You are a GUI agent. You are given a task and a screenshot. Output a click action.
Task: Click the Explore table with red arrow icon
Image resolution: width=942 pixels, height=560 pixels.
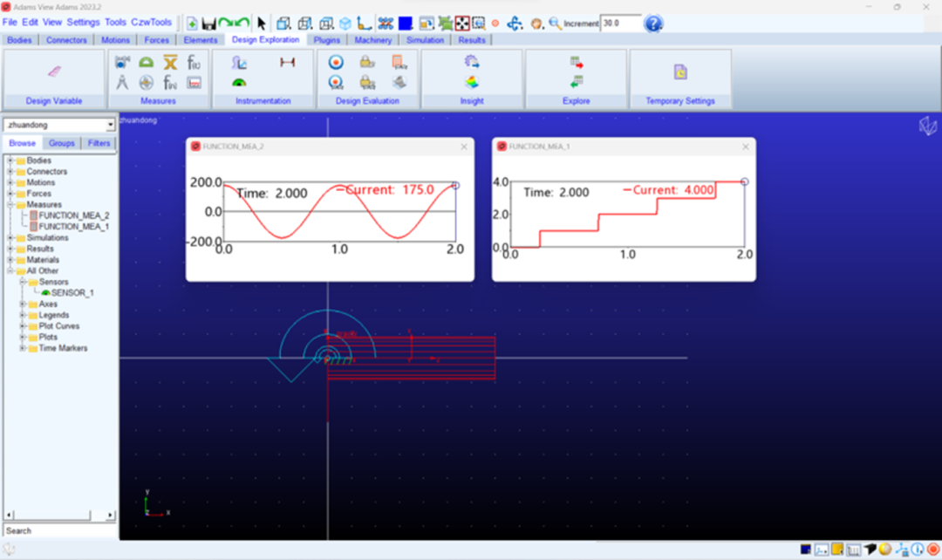tap(577, 62)
